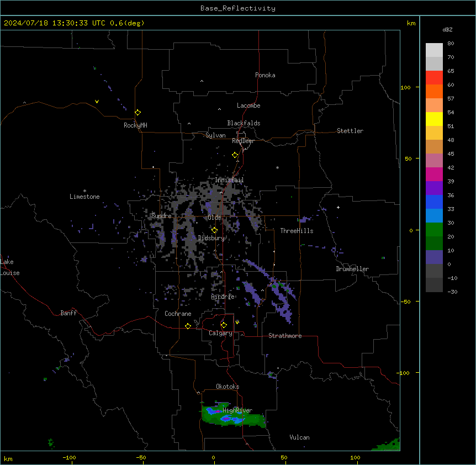Click the Airdrie city label
Viewport: 476px width, 465px height.
coord(223,297)
